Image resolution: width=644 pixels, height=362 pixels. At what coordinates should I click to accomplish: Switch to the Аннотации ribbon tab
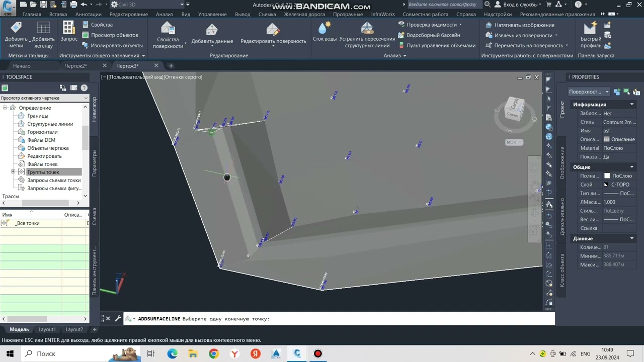click(x=88, y=14)
